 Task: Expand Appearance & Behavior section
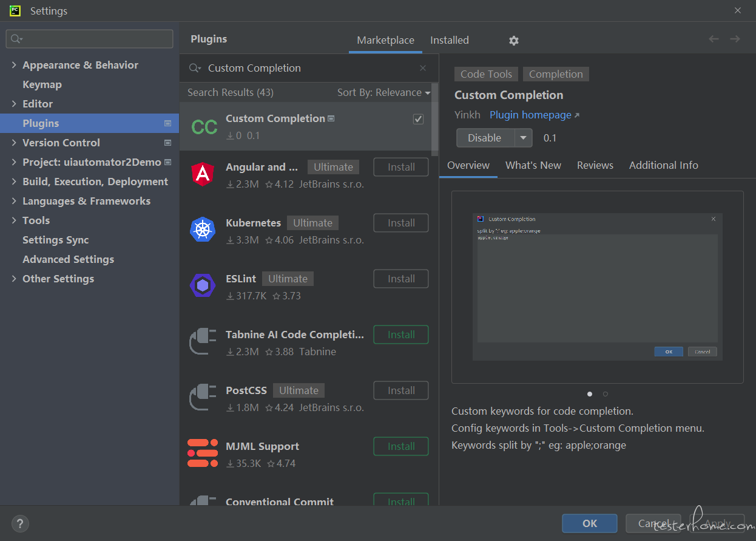pyautogui.click(x=14, y=65)
